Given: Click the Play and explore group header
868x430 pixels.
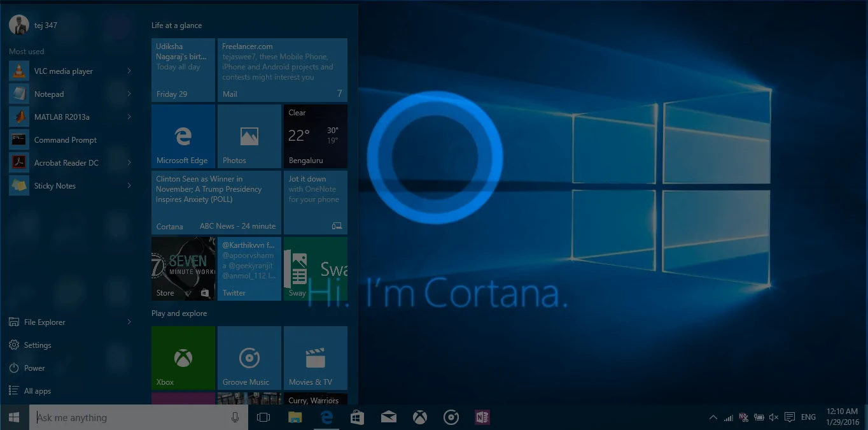Looking at the screenshot, I should coord(179,313).
